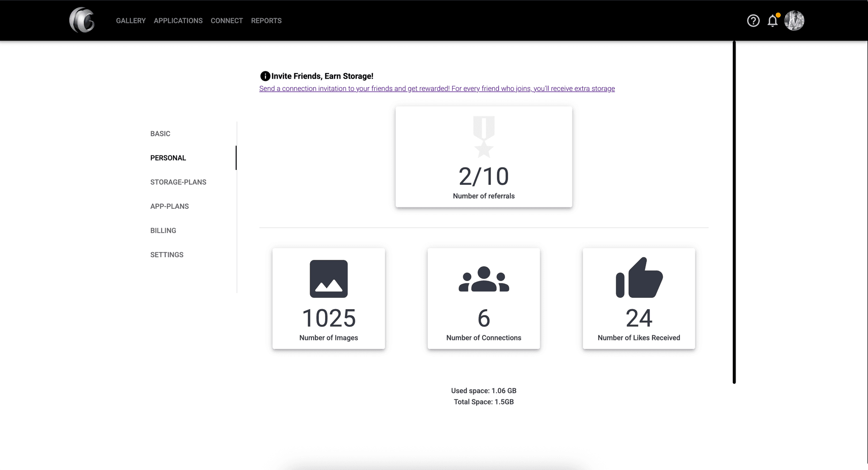
Task: Open the help question mark icon
Action: tap(753, 21)
